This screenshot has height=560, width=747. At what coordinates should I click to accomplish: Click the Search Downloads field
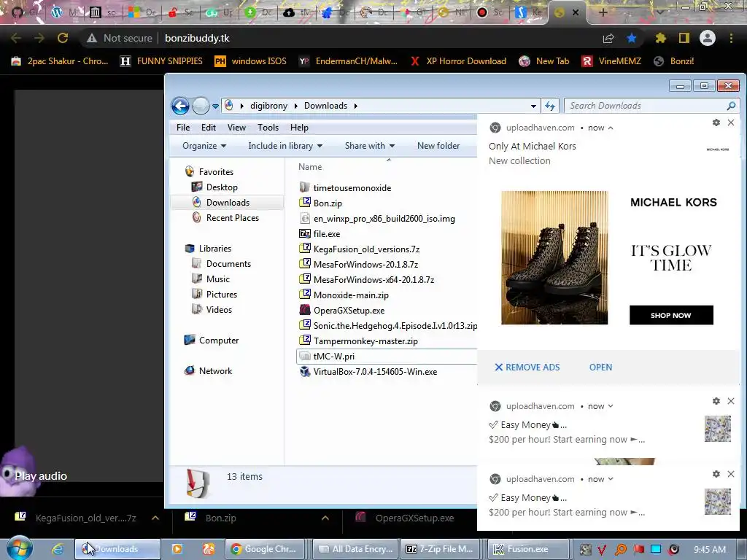(x=651, y=106)
